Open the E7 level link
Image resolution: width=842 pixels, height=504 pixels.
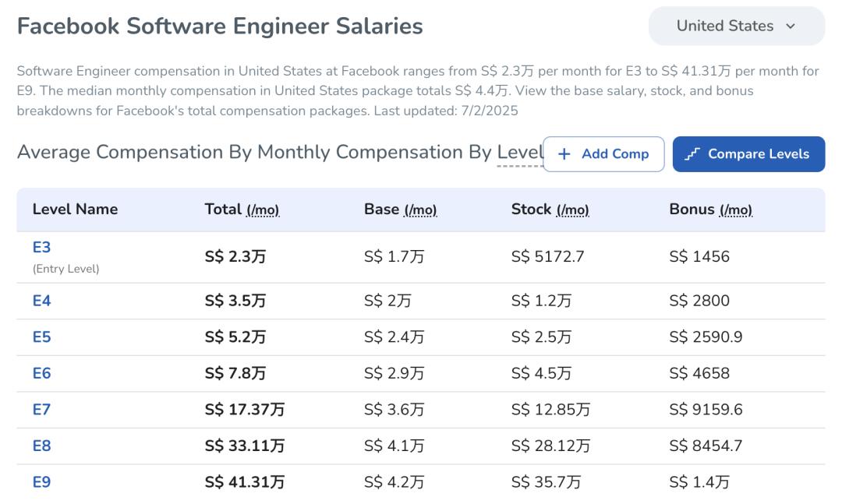point(41,410)
